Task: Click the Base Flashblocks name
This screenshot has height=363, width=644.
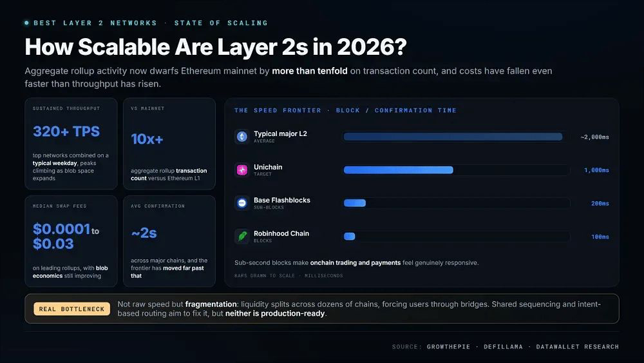Action: 282,201
